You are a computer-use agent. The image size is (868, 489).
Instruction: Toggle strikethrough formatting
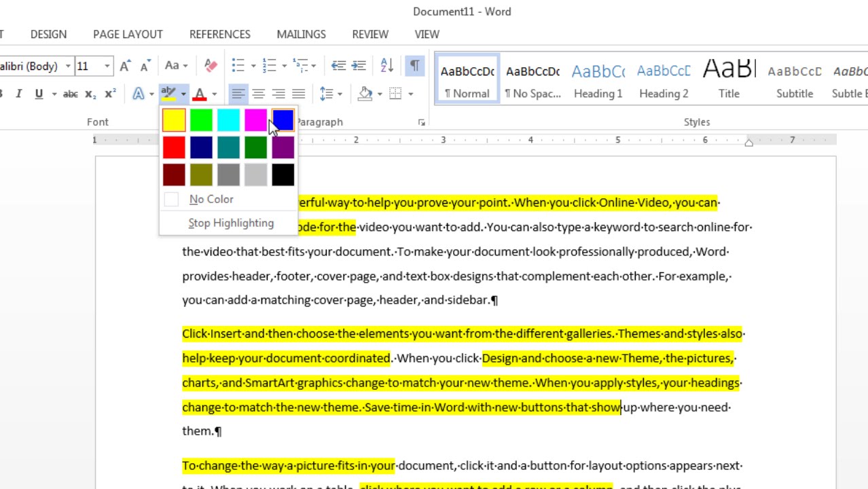[71, 94]
